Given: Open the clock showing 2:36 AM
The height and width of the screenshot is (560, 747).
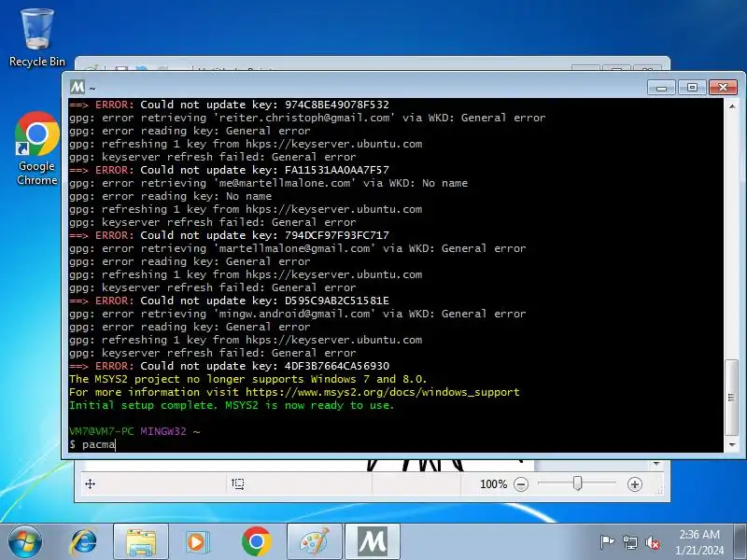Looking at the screenshot, I should 698,542.
